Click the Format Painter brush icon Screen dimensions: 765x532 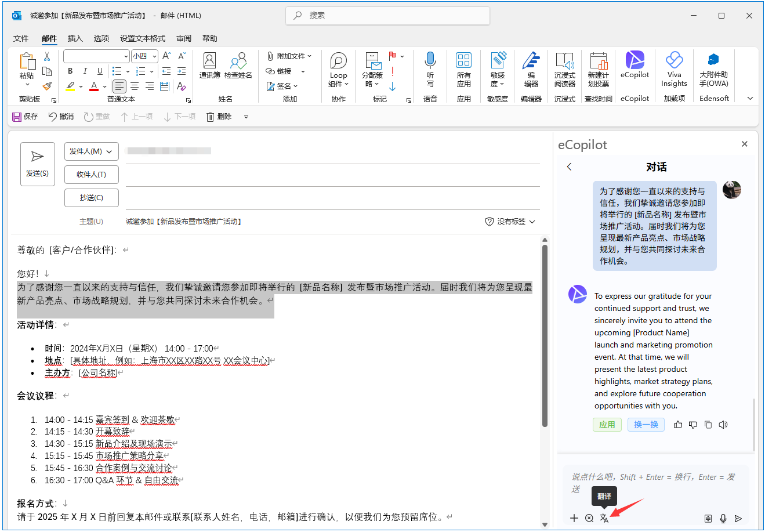coord(47,86)
